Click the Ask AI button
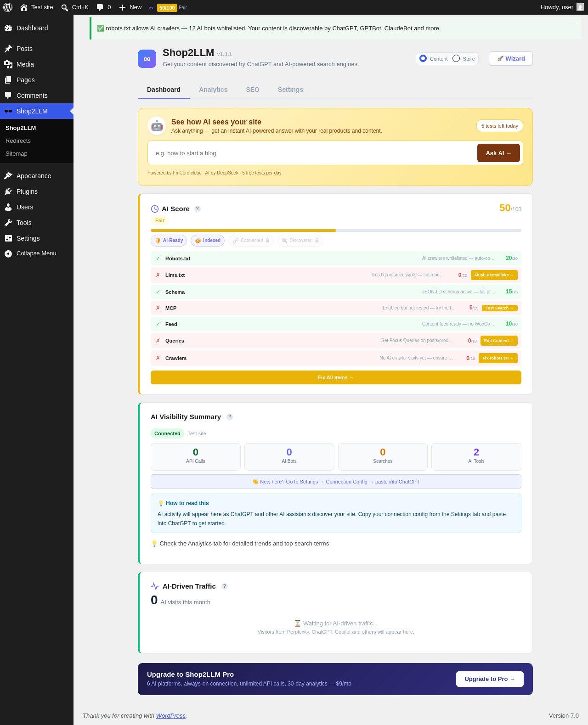The image size is (588, 725). [x=498, y=153]
